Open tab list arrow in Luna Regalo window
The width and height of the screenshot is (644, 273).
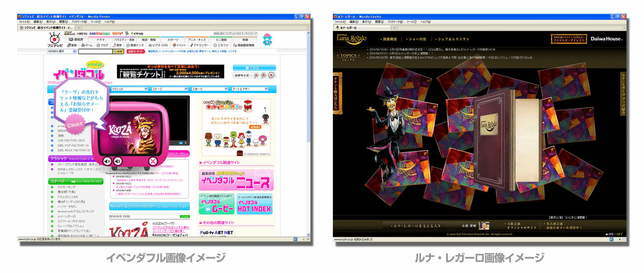[x=624, y=27]
